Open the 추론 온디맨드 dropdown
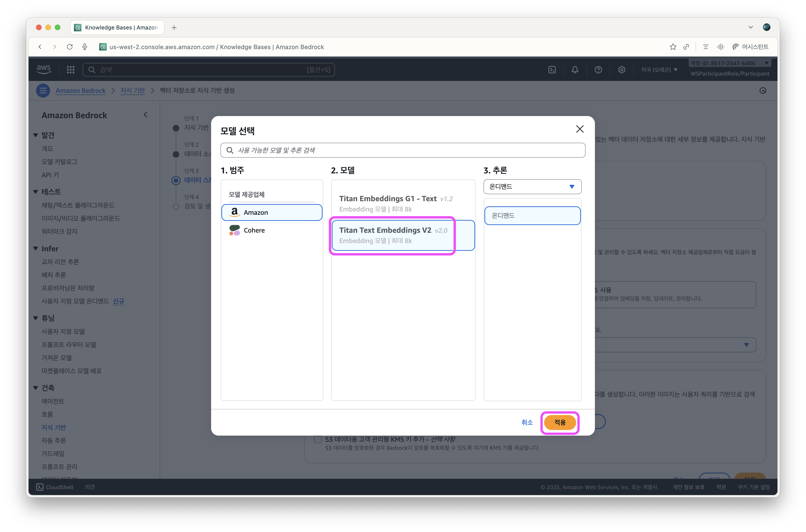Screen dimensions: 806x532 (x=532, y=187)
